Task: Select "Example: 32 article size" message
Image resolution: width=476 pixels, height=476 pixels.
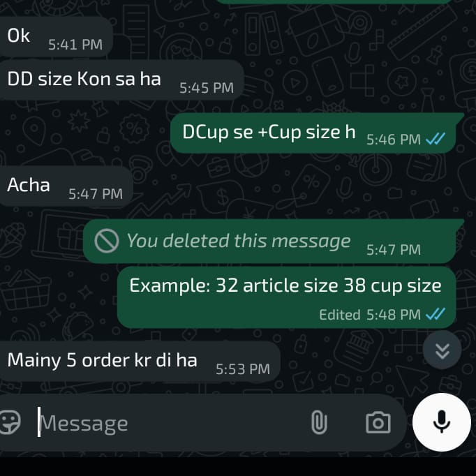Action: [x=287, y=297]
